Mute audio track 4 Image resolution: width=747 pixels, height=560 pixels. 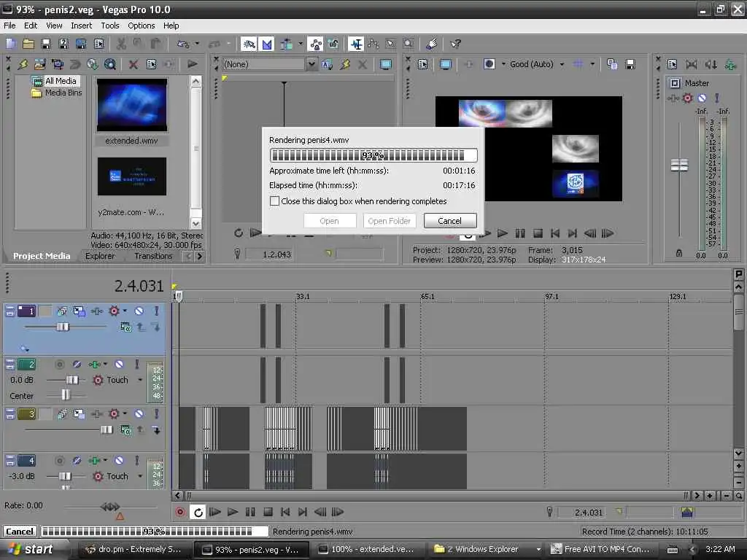pyautogui.click(x=119, y=461)
